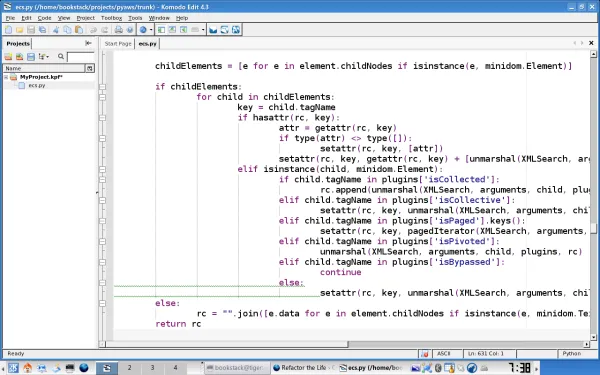The width and height of the screenshot is (600, 375).
Task: Click the New file toolbar icon
Action: (x=8, y=30)
